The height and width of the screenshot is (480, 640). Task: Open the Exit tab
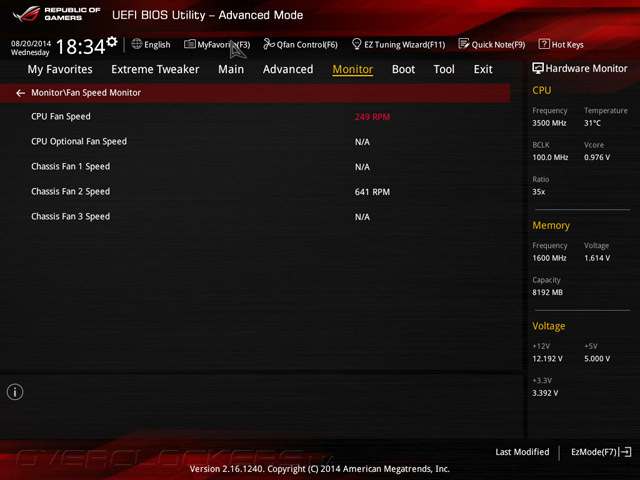(483, 69)
